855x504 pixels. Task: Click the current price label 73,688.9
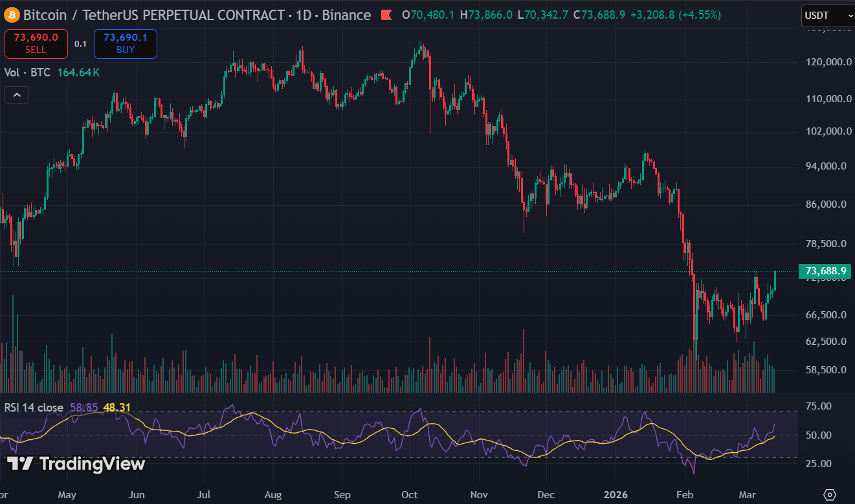click(x=825, y=271)
